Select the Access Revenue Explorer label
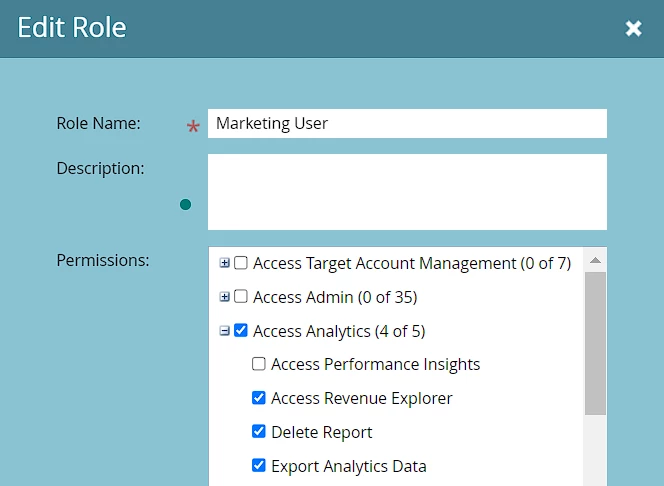The height and width of the screenshot is (486, 664). click(x=361, y=398)
